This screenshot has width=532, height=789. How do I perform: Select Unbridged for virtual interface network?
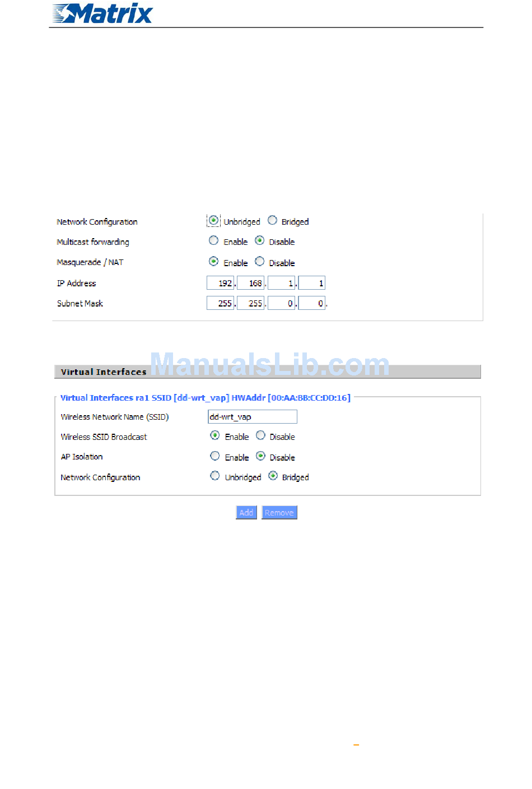pyautogui.click(x=214, y=476)
